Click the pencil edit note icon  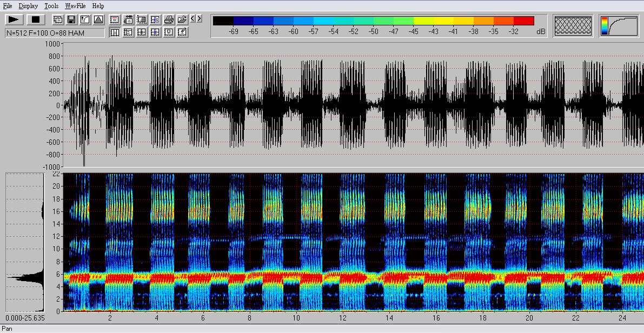point(182,32)
